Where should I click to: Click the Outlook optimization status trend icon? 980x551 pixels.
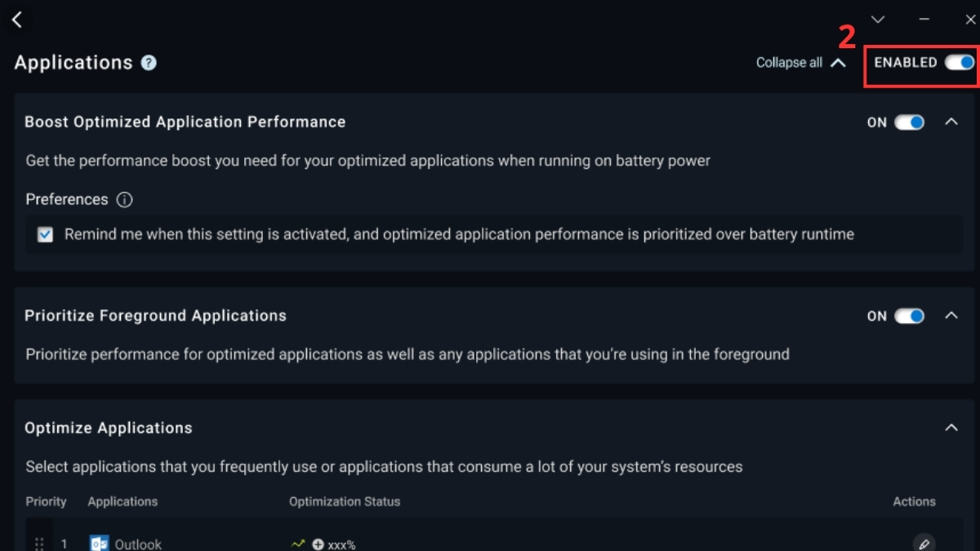[298, 544]
